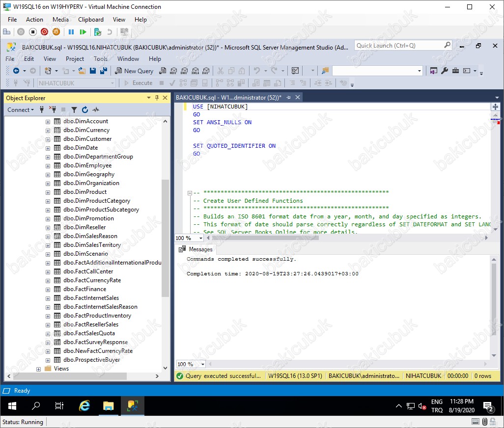Open Activity Monitor from Object Explorer toolbar
Image resolution: width=504 pixels, height=428 pixels.
[x=96, y=110]
